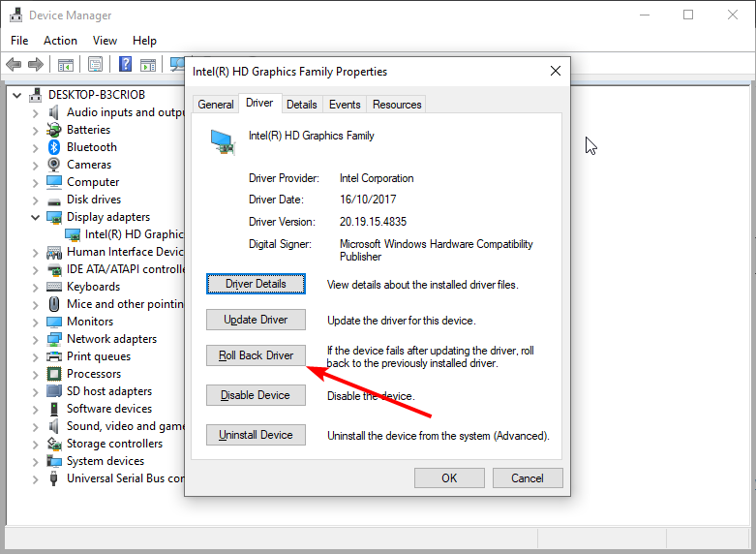This screenshot has width=756, height=554.
Task: Open the File menu
Action: [x=19, y=41]
